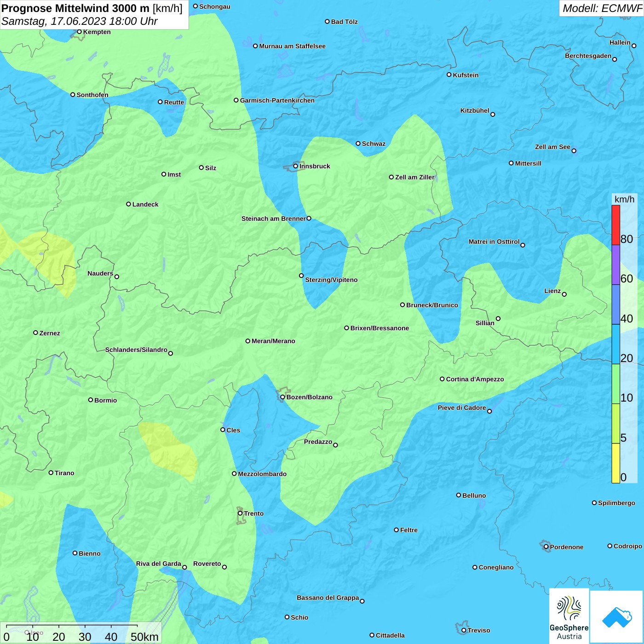Click the Schwaz location dot
Screen dimensions: 644x644
click(358, 144)
